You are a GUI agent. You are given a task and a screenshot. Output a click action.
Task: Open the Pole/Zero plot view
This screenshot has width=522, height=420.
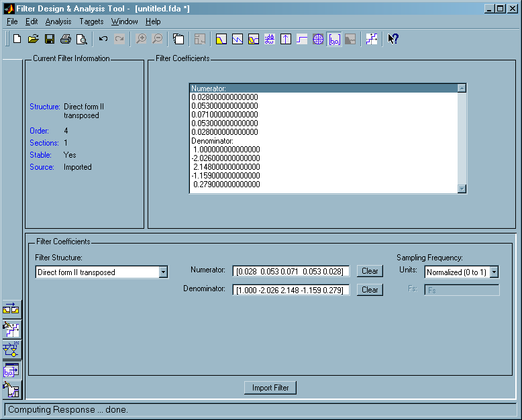click(x=318, y=39)
